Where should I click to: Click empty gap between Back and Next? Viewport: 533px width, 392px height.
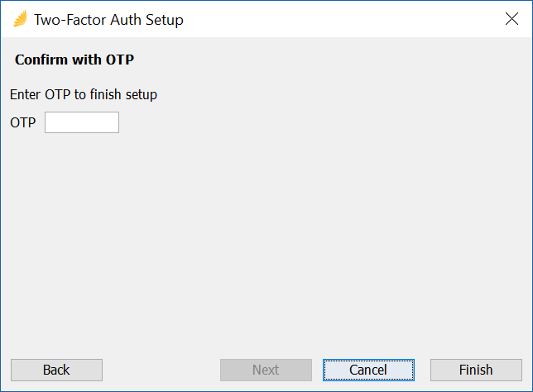(161, 370)
